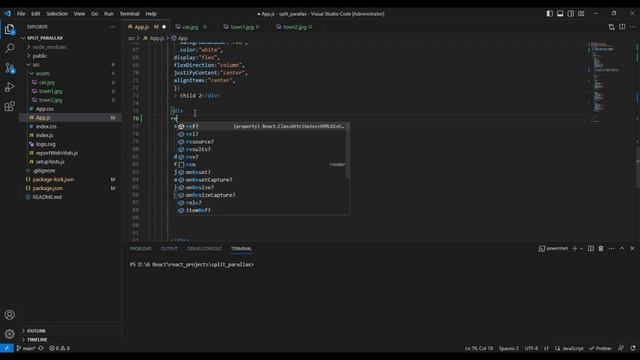Create a new terminal with plus icon

(575, 249)
